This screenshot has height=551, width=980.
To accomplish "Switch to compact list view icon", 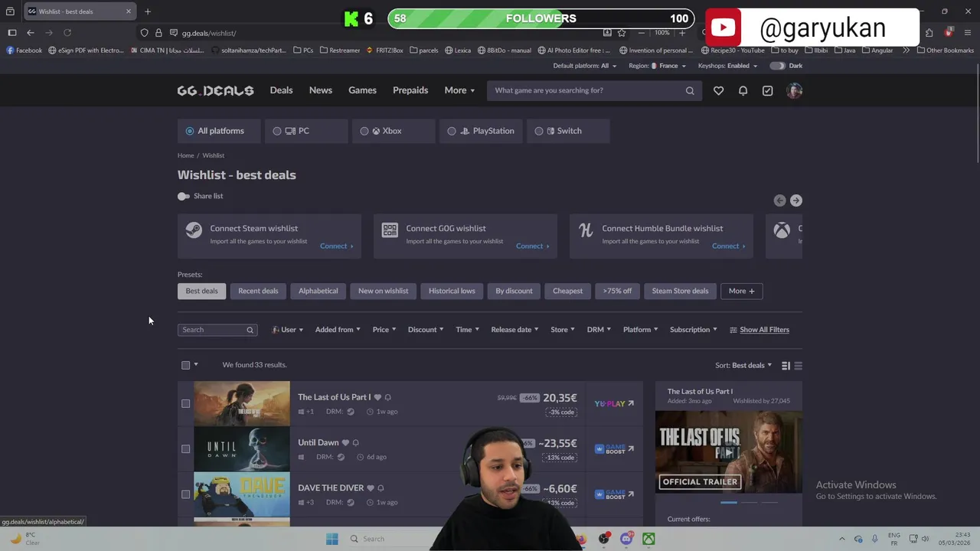I will tap(798, 366).
